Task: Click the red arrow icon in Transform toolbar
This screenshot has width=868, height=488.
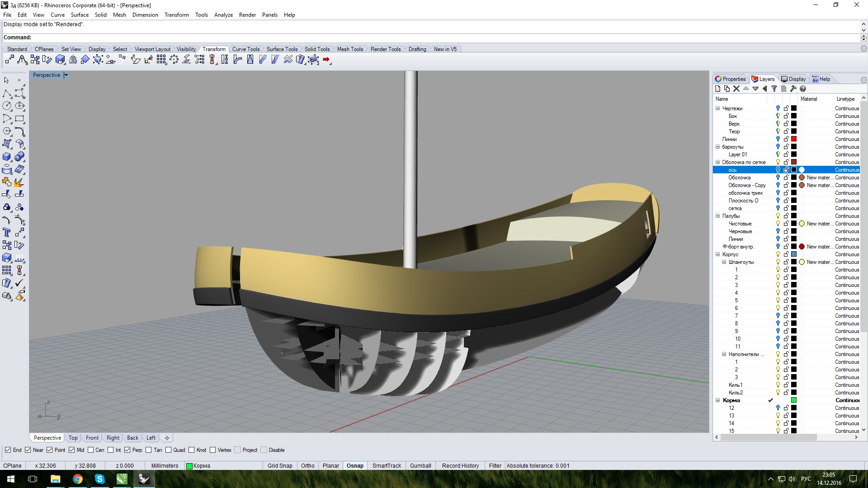Action: point(327,60)
